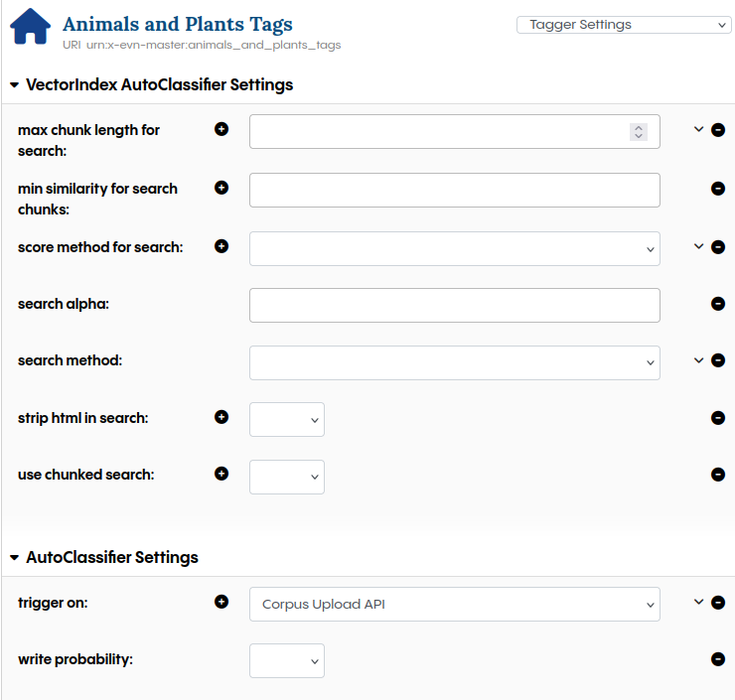Open use chunked search boolean dropdown

287,477
